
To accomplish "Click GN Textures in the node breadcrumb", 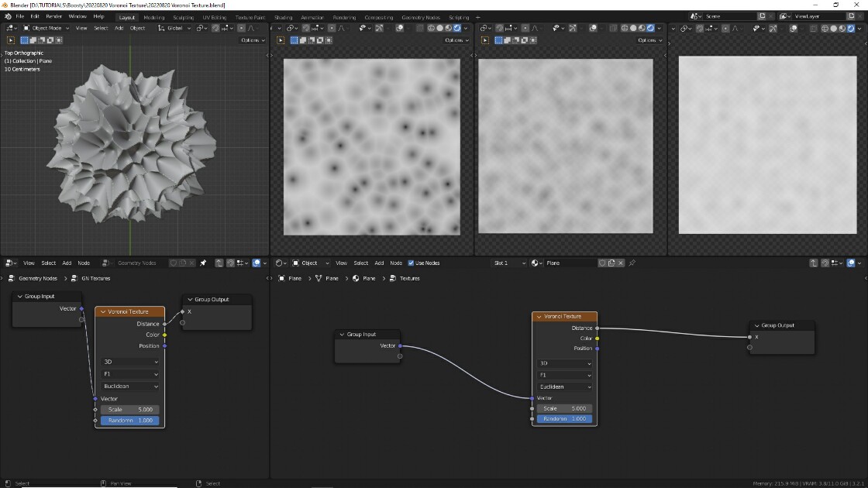I will point(96,278).
